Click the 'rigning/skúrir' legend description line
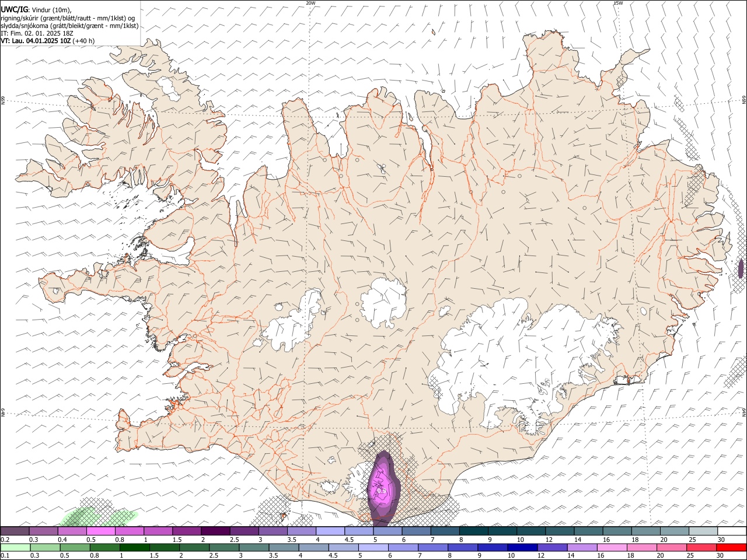 pyautogui.click(x=67, y=18)
